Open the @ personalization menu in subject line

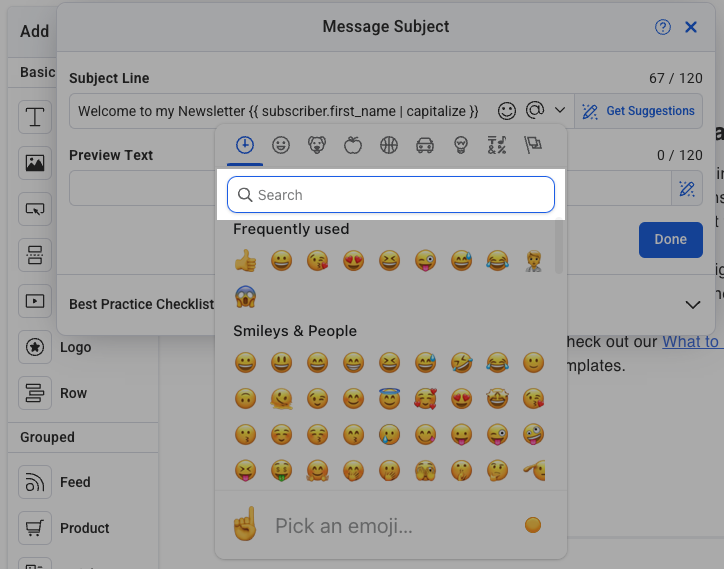pyautogui.click(x=535, y=111)
